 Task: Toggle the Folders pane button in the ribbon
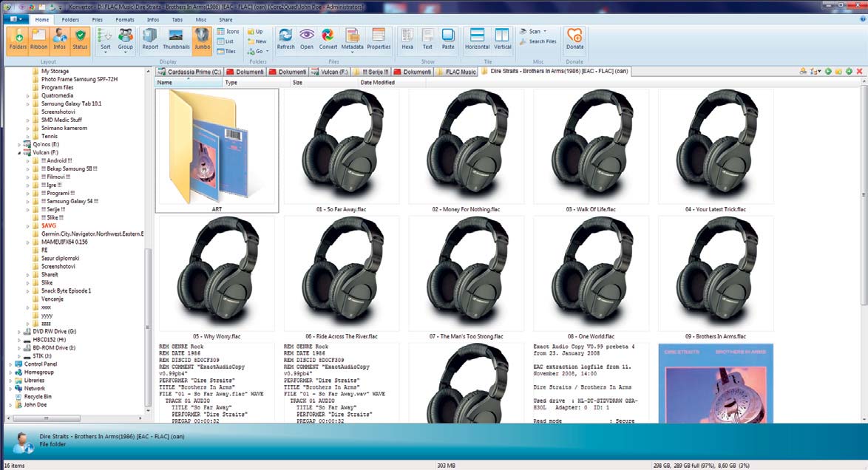tap(18, 41)
